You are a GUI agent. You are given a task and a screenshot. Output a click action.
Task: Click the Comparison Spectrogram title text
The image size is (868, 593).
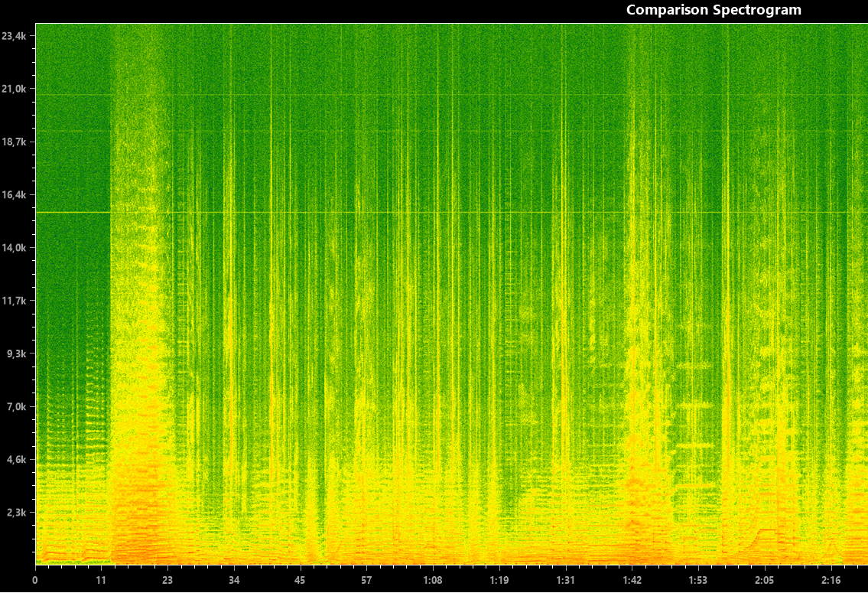(714, 10)
